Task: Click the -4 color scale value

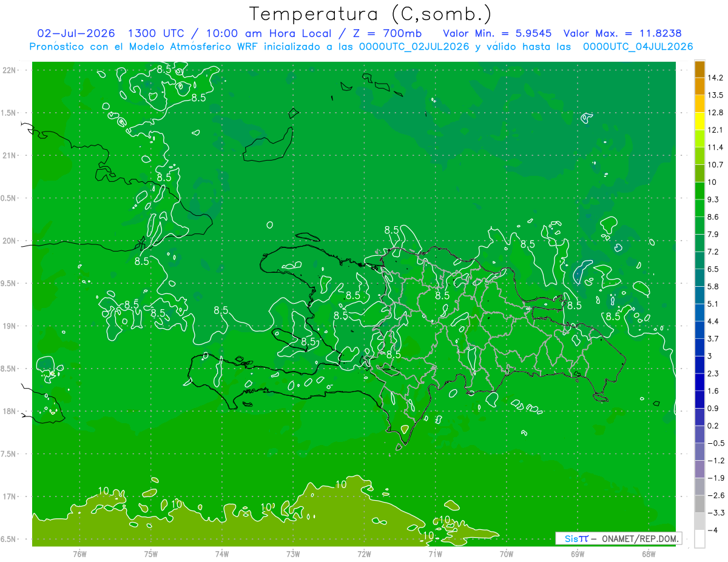Action: tap(712, 530)
